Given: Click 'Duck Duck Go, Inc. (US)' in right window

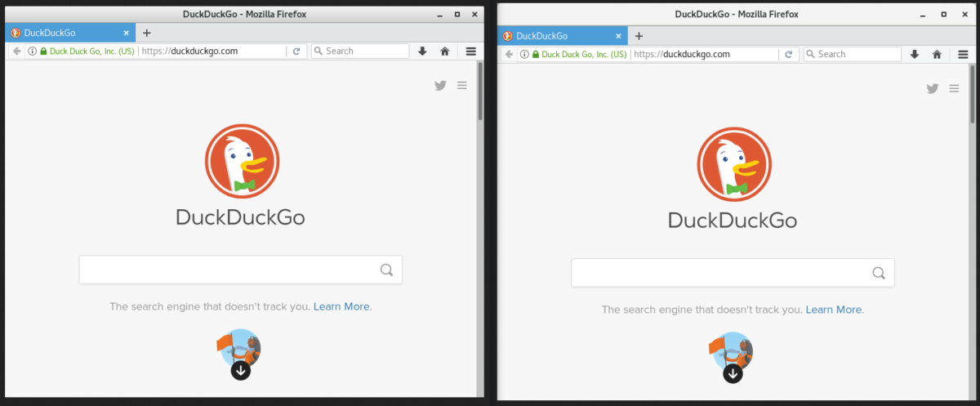Looking at the screenshot, I should (584, 54).
